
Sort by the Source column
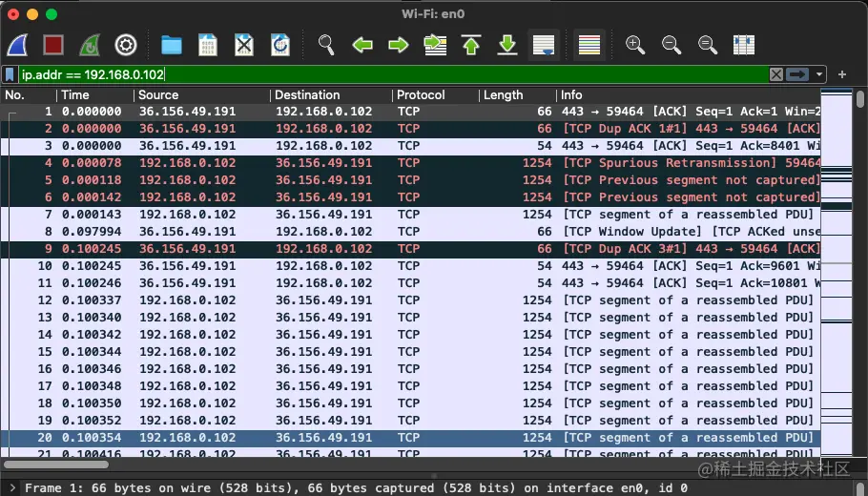tap(202, 95)
